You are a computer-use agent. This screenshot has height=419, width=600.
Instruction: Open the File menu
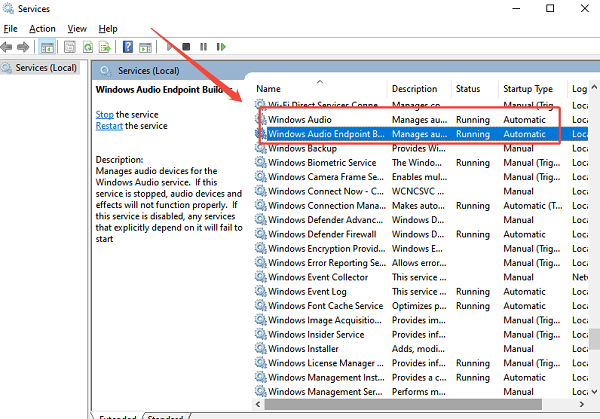(10, 29)
